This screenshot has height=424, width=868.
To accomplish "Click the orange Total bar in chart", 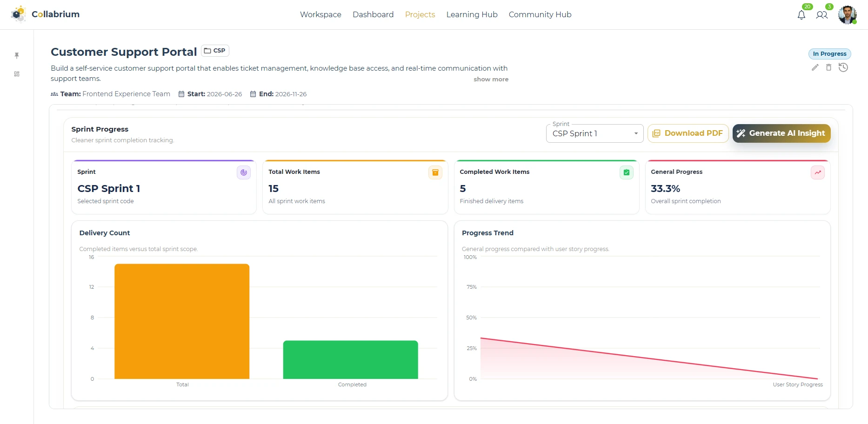I will (182, 321).
